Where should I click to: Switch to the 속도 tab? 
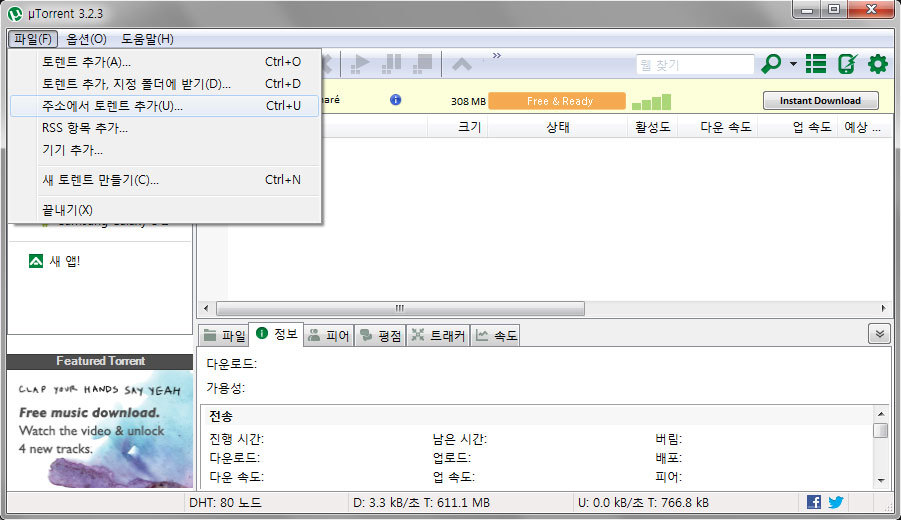pyautogui.click(x=496, y=336)
